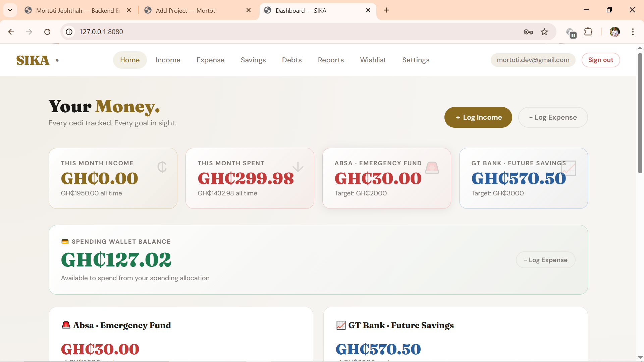Image resolution: width=644 pixels, height=362 pixels.
Task: Sign out of SIKA
Action: [601, 60]
